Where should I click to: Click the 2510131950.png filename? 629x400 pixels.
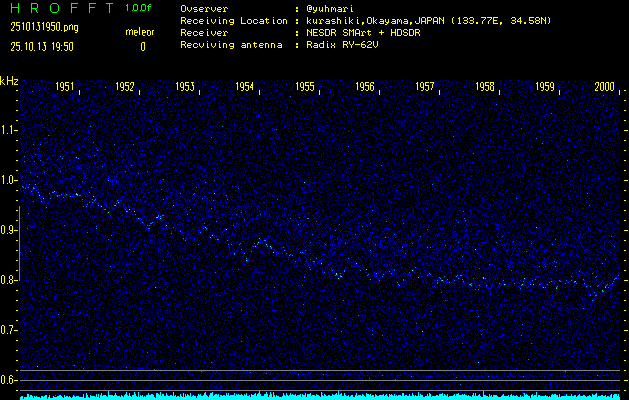pyautogui.click(x=42, y=27)
